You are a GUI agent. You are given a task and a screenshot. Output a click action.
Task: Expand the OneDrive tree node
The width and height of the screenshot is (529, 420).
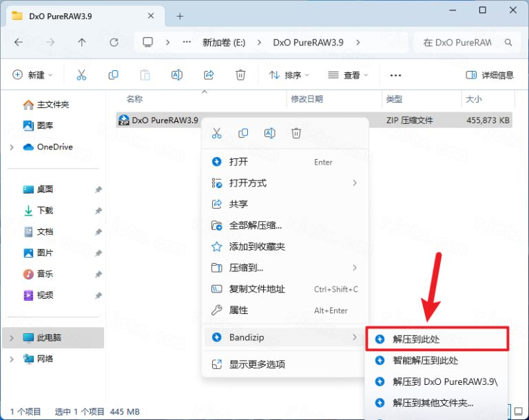coord(12,147)
